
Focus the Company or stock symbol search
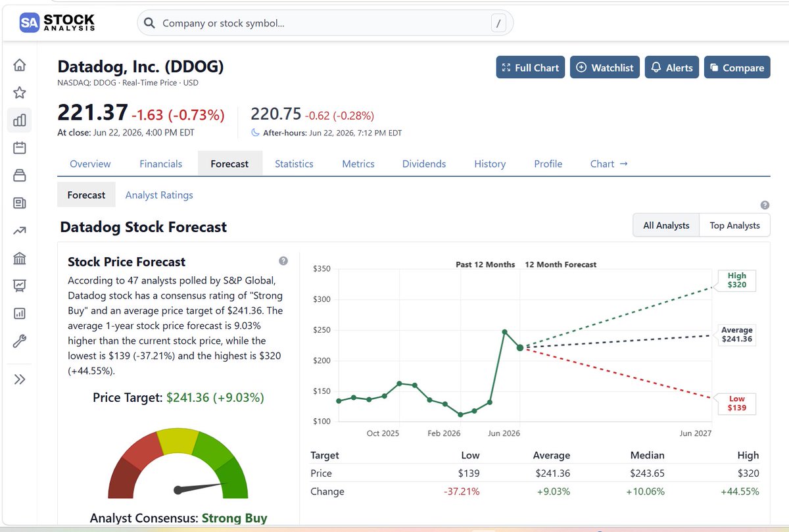pyautogui.click(x=325, y=23)
